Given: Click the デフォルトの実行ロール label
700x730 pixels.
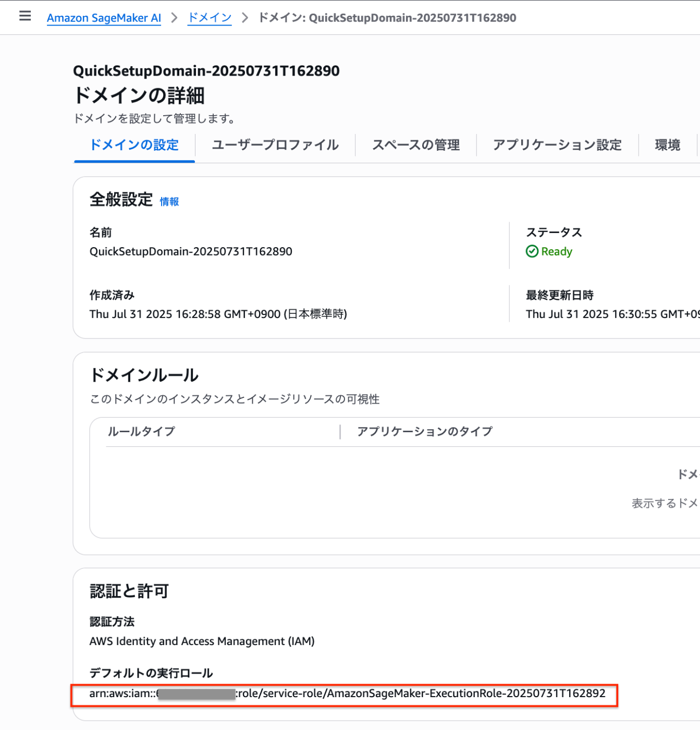Looking at the screenshot, I should point(151,673).
